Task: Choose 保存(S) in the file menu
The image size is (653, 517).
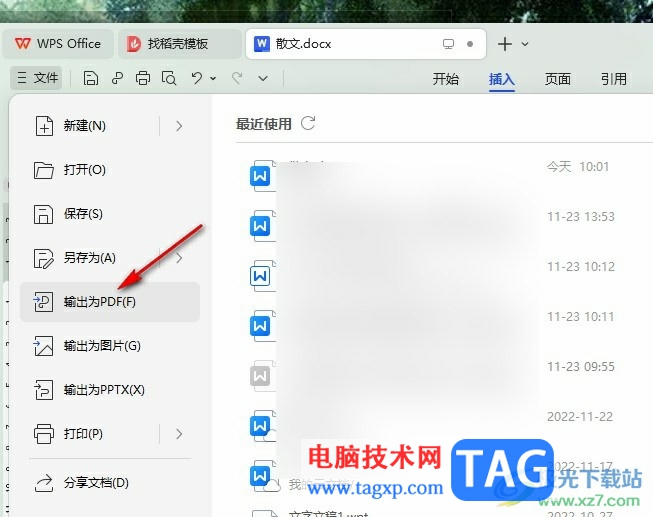Action: coord(110,214)
